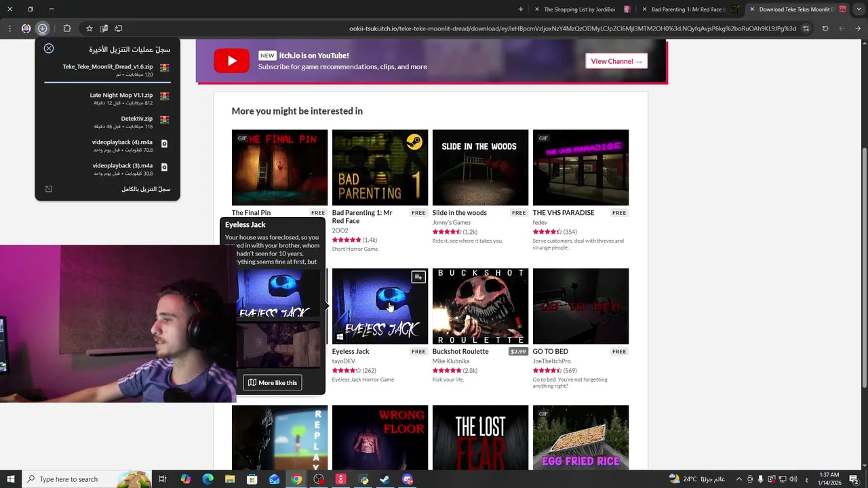868x488 pixels.
Task: Open tayoDEV developer link
Action: click(x=344, y=361)
